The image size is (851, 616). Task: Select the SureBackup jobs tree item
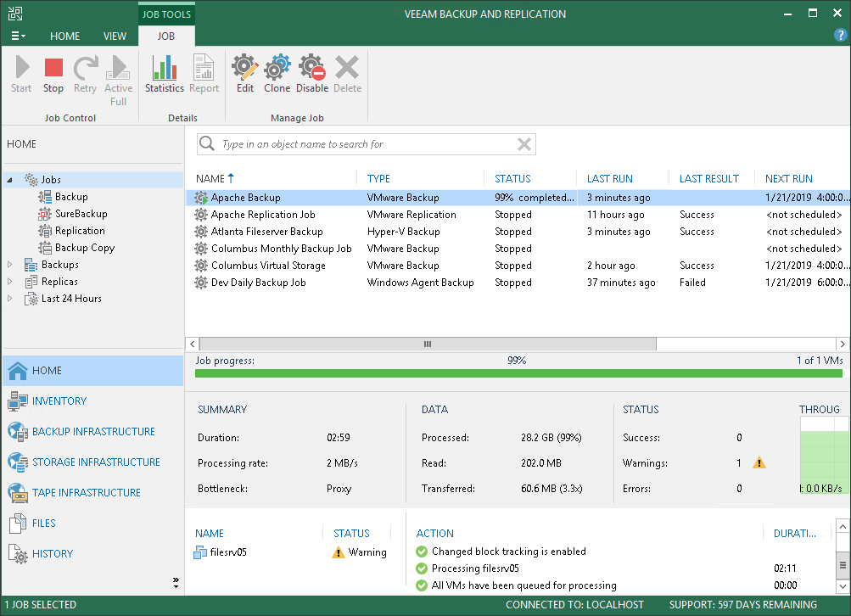[x=81, y=214]
